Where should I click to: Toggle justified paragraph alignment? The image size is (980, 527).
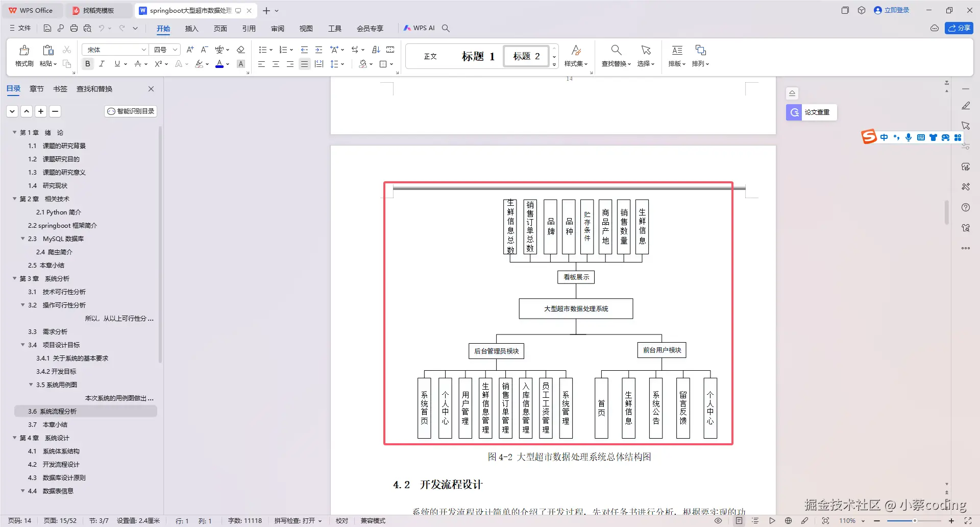(304, 64)
